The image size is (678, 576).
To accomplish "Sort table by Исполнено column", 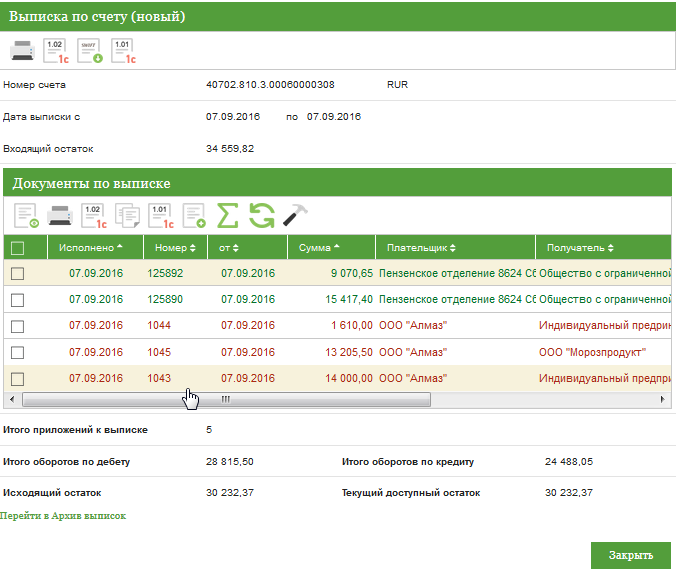I will tap(90, 247).
